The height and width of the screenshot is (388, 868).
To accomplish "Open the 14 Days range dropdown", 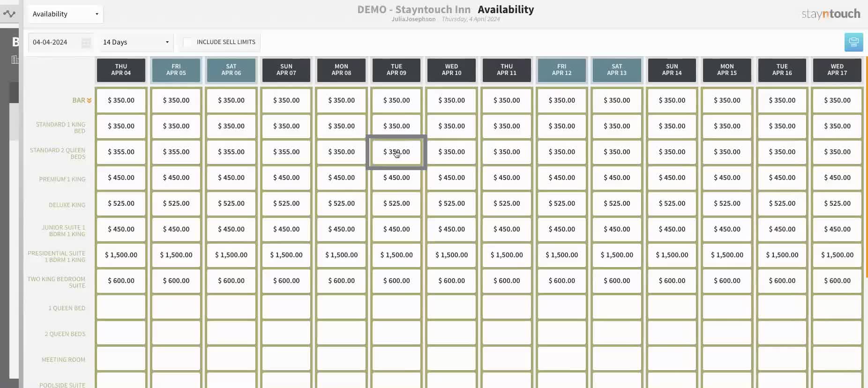I will [136, 42].
